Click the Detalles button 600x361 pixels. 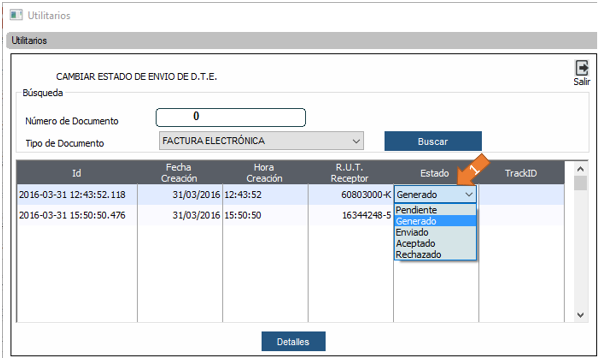293,341
